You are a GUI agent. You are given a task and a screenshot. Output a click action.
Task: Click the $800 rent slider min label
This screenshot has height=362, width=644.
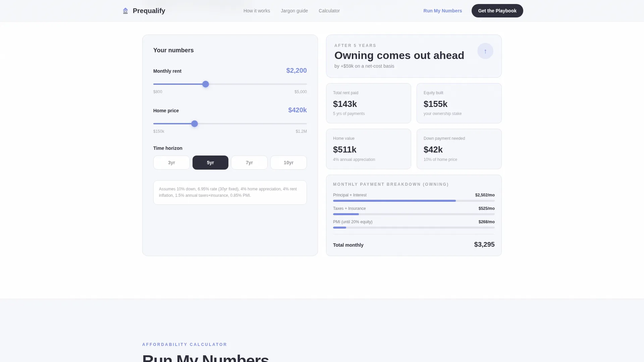tap(158, 92)
